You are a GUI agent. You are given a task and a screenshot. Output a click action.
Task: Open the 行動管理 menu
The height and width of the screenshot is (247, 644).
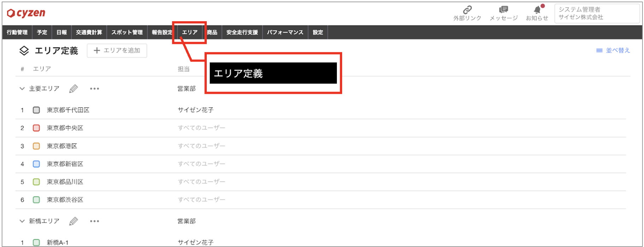pyautogui.click(x=17, y=32)
